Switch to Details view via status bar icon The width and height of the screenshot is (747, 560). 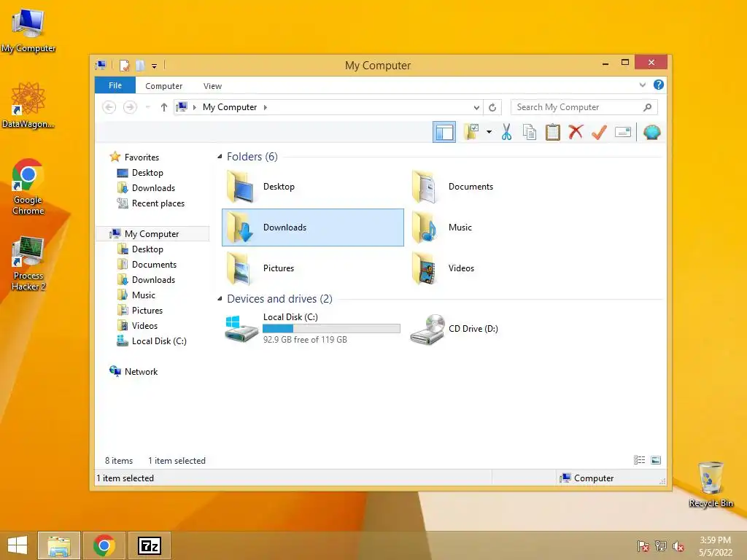(639, 460)
